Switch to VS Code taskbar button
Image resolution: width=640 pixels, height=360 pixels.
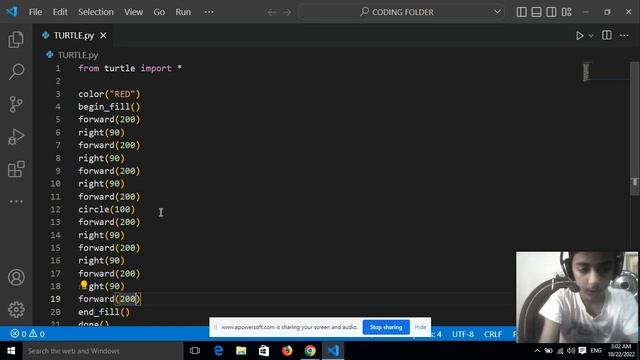coord(333,351)
